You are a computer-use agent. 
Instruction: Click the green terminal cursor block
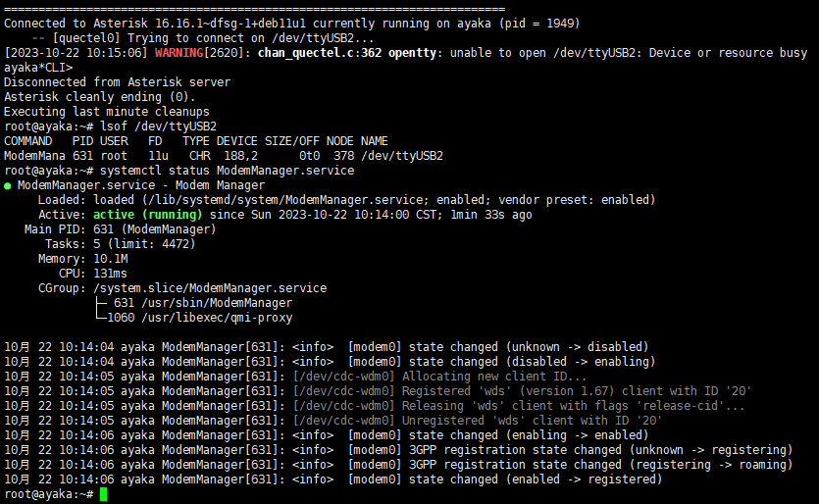(103, 494)
